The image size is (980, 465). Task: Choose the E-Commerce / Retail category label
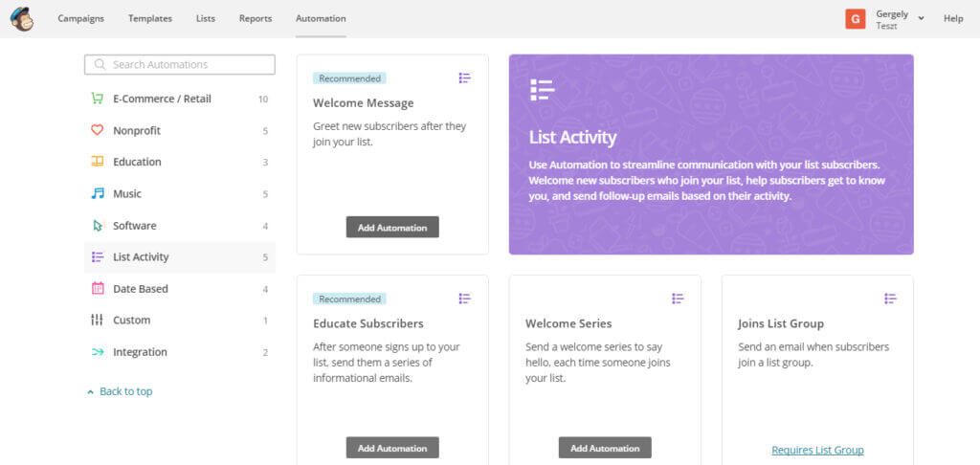click(x=162, y=99)
